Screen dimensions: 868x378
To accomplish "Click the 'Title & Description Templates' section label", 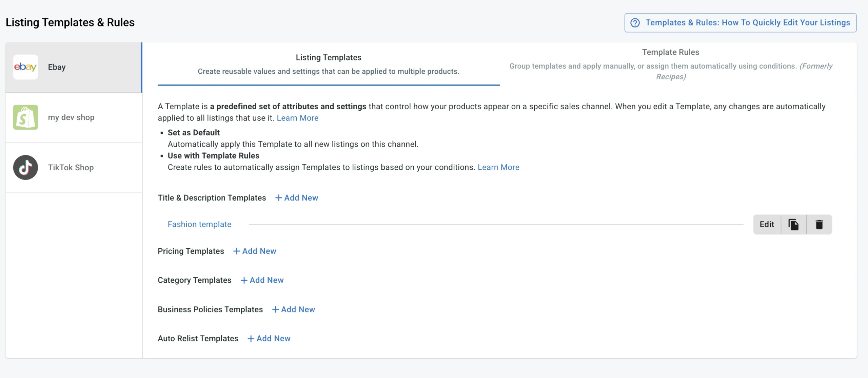I will [212, 198].
